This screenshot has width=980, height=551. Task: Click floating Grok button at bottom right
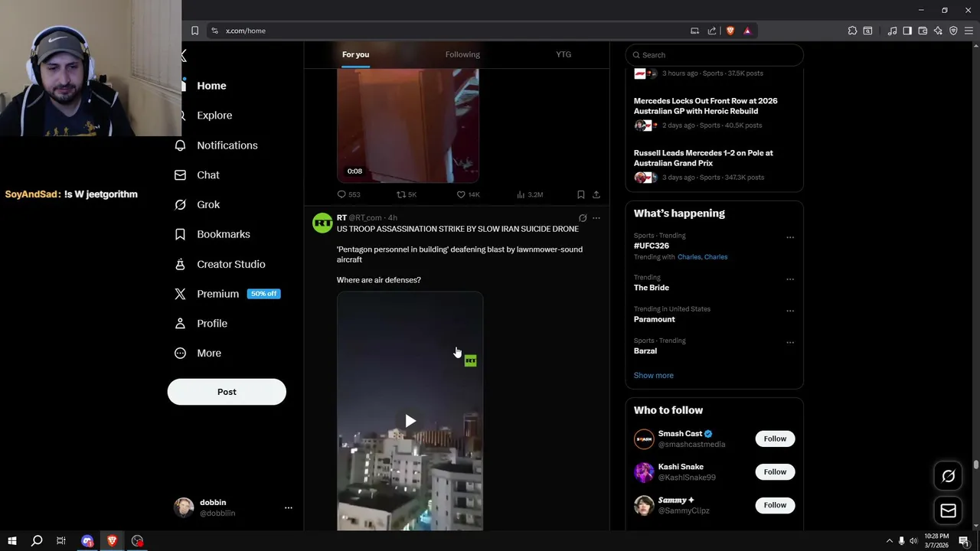click(x=948, y=476)
